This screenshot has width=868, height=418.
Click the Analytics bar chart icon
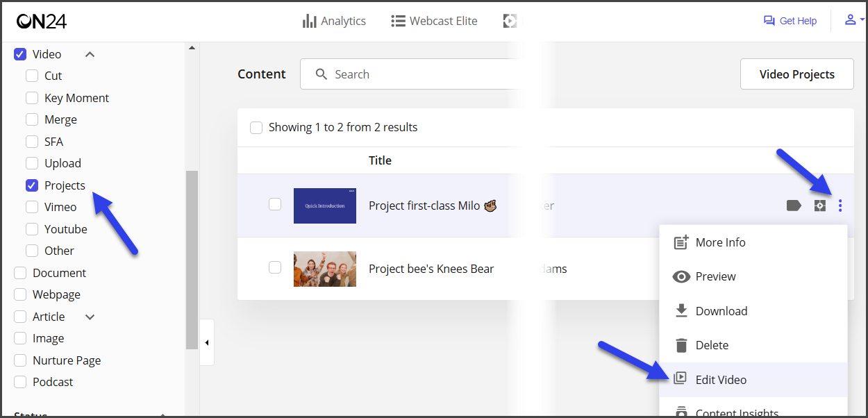click(309, 21)
